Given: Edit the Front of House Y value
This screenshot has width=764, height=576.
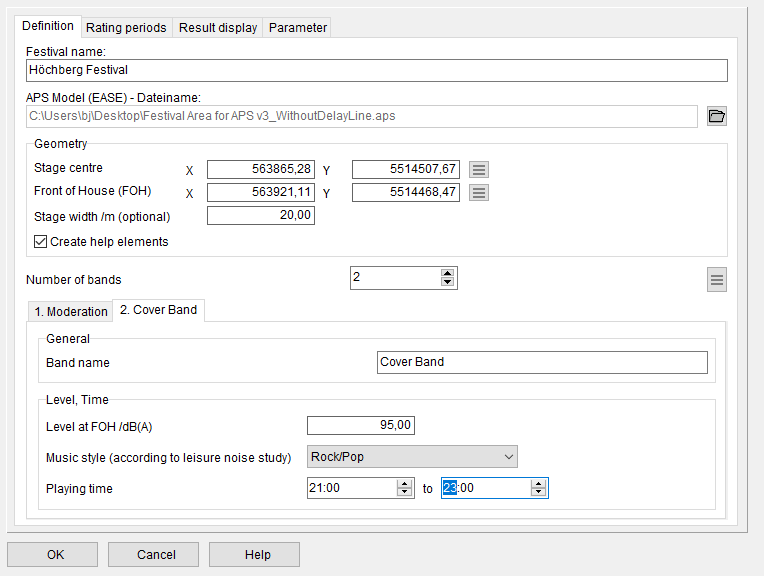Looking at the screenshot, I should click(x=406, y=192).
